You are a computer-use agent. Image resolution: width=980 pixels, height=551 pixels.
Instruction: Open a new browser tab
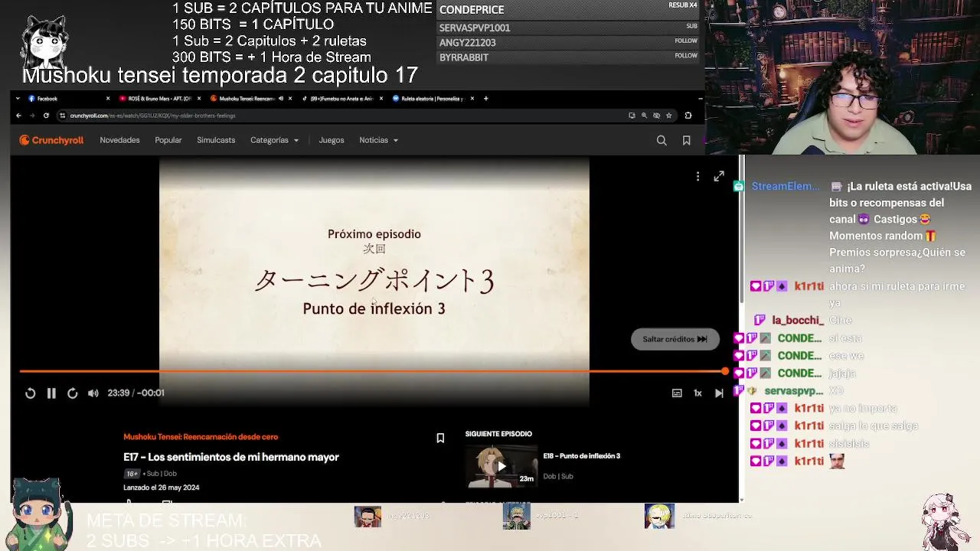[485, 99]
